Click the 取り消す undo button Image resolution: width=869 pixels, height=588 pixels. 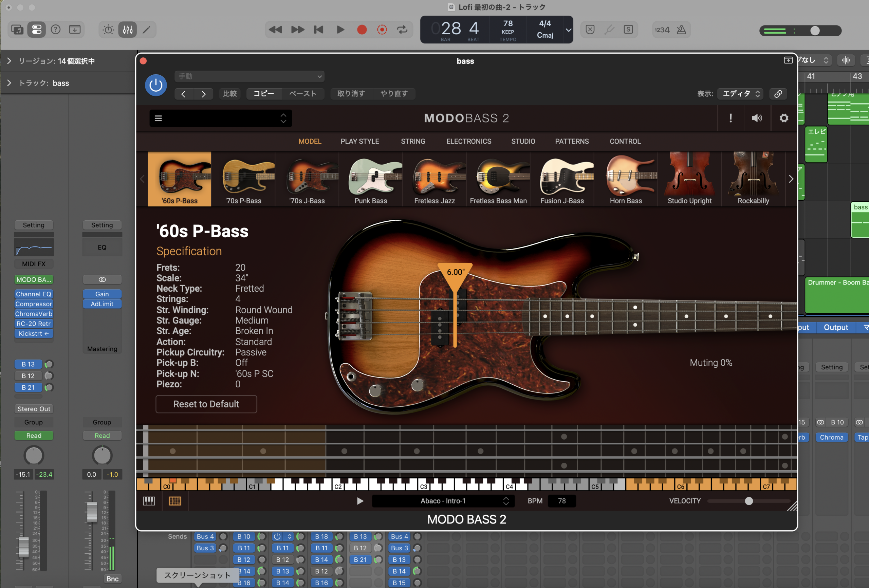351,93
